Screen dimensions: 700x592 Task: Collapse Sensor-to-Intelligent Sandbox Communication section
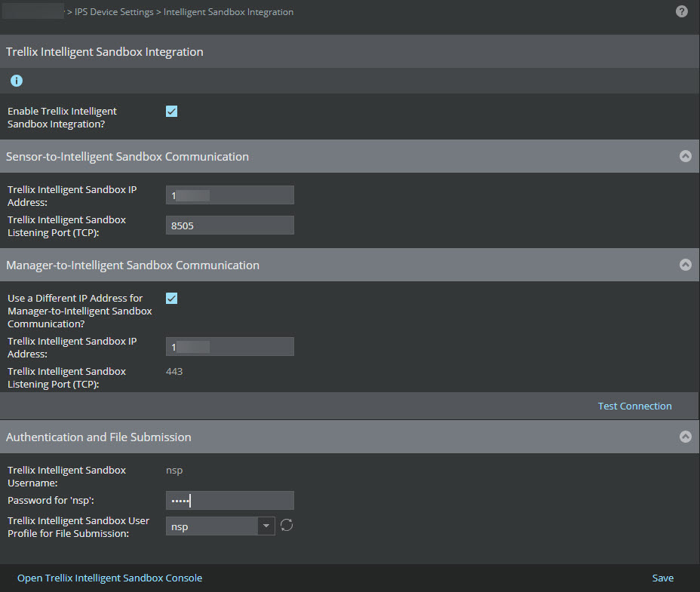(x=685, y=156)
